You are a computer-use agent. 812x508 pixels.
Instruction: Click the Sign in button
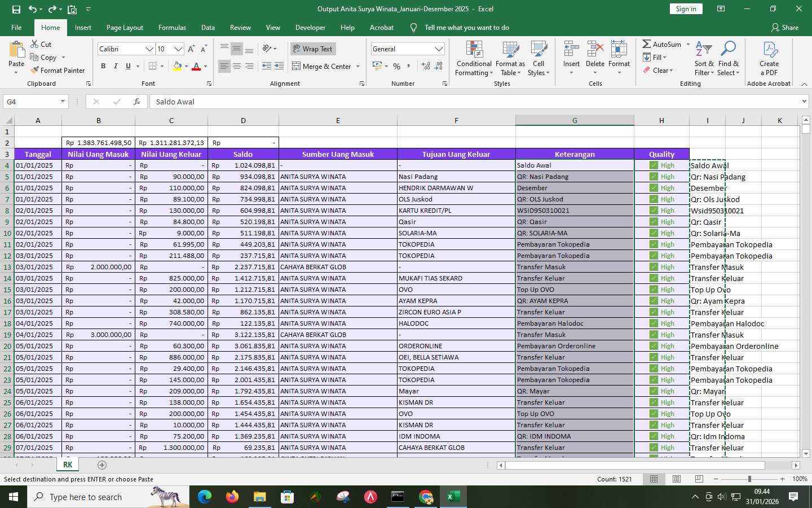[x=686, y=8]
